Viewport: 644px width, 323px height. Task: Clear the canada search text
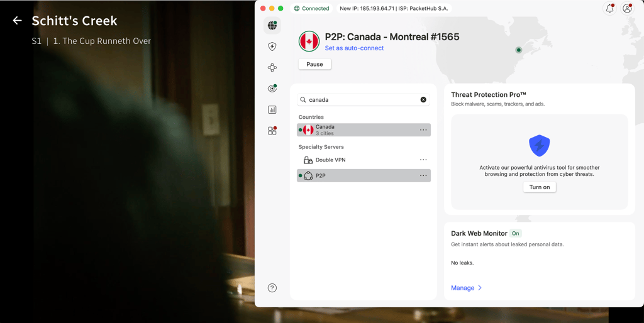(x=423, y=100)
